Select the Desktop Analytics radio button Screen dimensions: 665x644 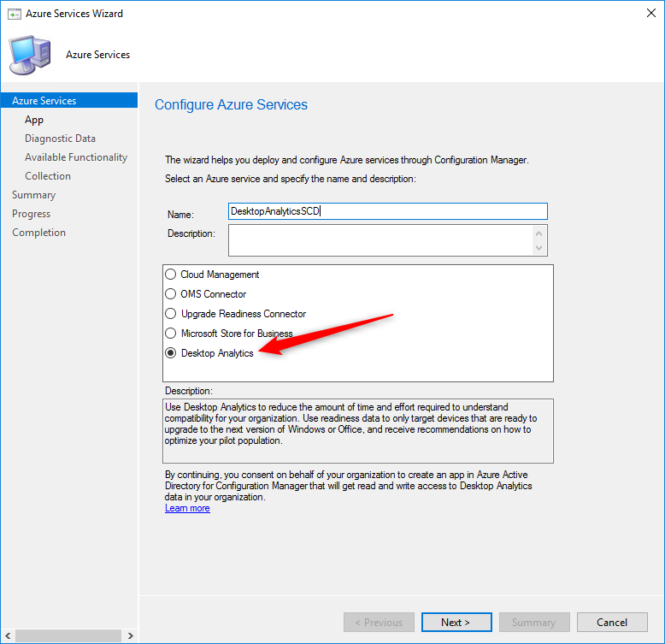tap(170, 353)
